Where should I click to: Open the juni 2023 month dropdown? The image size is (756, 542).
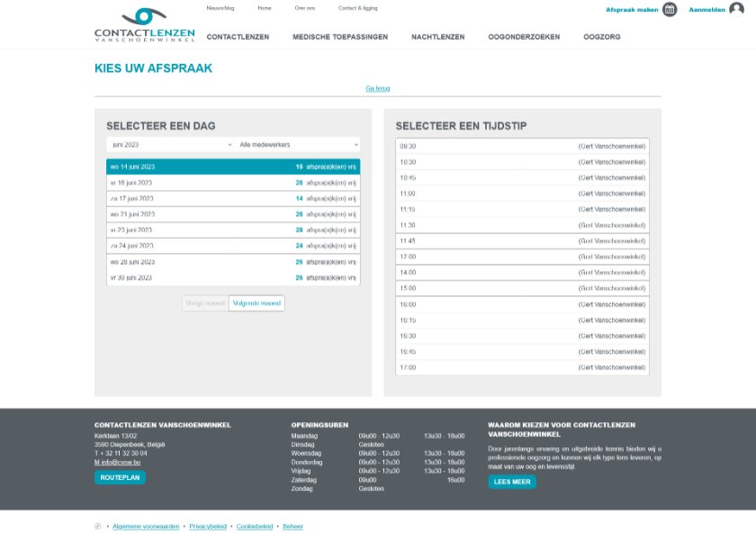(x=170, y=144)
